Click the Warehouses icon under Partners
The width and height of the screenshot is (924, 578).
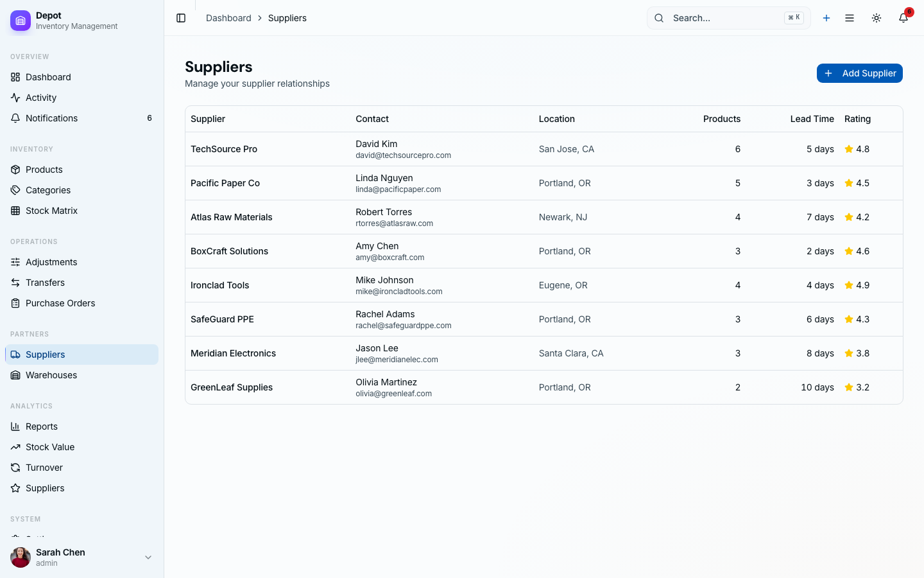click(15, 375)
